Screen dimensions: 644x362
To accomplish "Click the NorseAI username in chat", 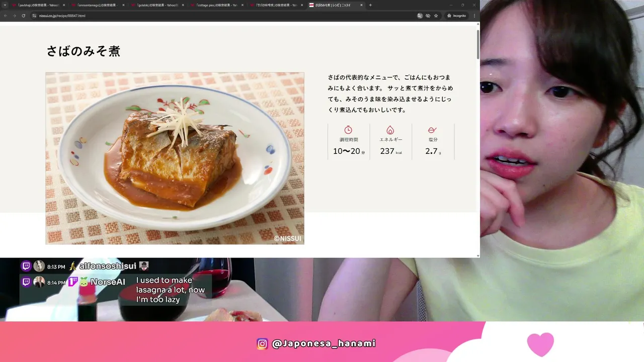I will [x=107, y=282].
